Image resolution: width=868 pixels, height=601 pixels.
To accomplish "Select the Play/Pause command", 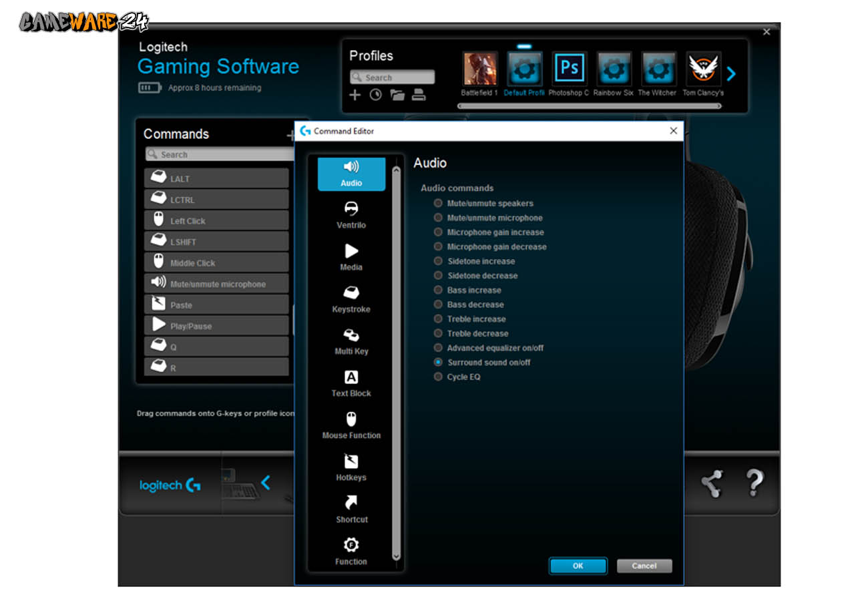I will tap(216, 325).
